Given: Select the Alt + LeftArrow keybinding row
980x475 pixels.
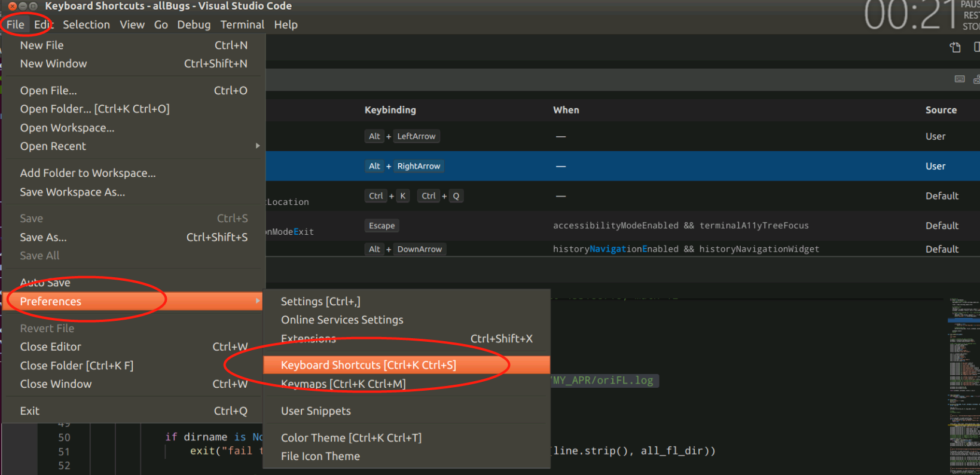Looking at the screenshot, I should click(622, 136).
